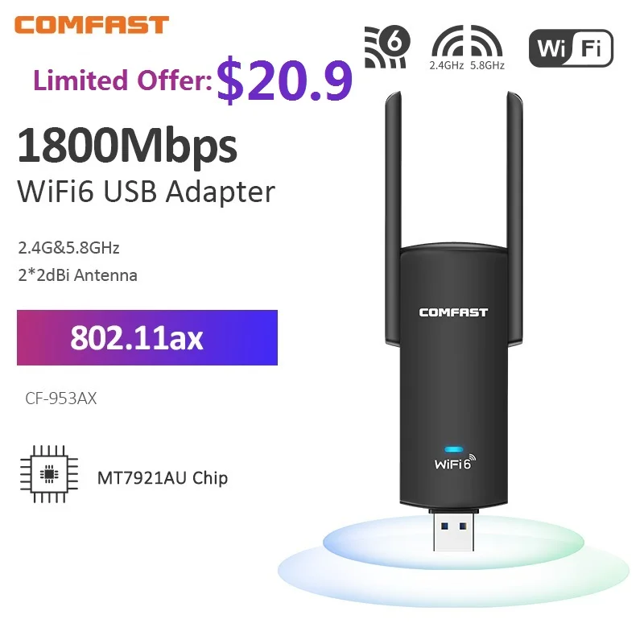This screenshot has height=644, width=644.
Task: Click the Limited Offer label
Action: 123,80
